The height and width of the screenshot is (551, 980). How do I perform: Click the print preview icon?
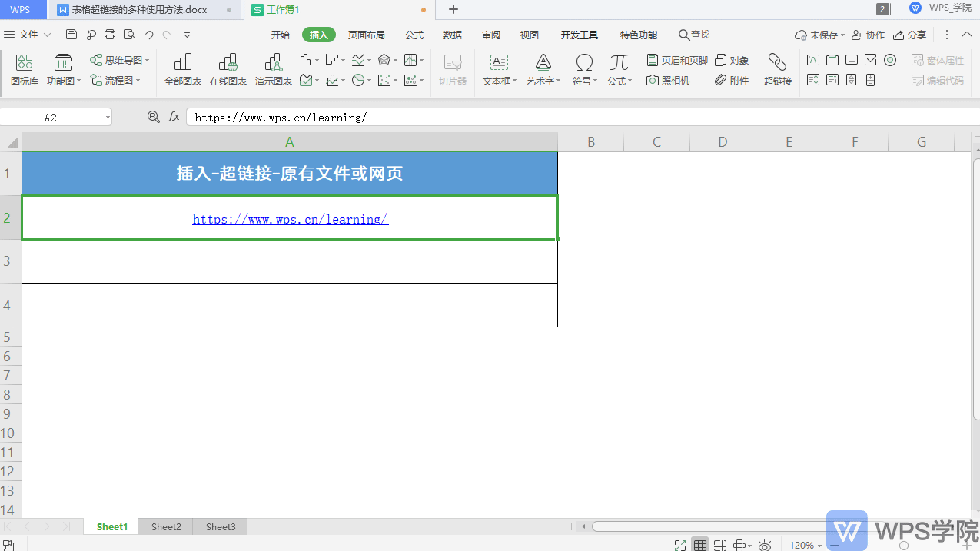click(x=129, y=35)
